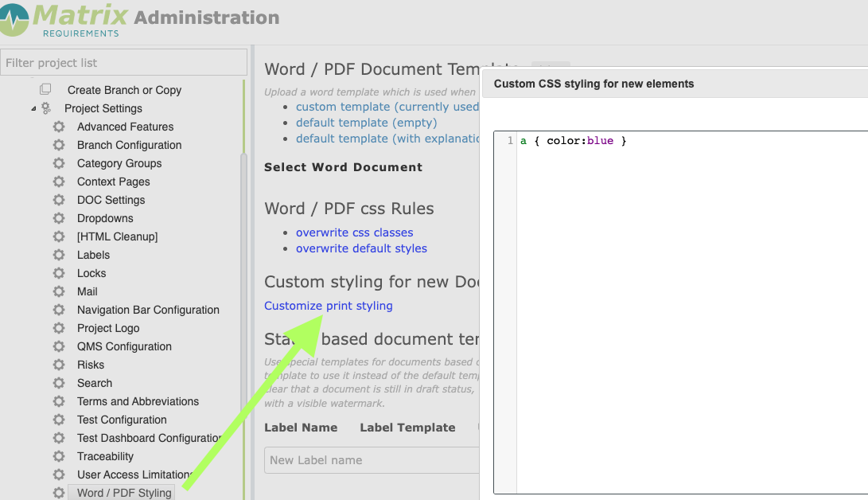
Task: Click inside the CSS code editor
Action: click(692, 312)
